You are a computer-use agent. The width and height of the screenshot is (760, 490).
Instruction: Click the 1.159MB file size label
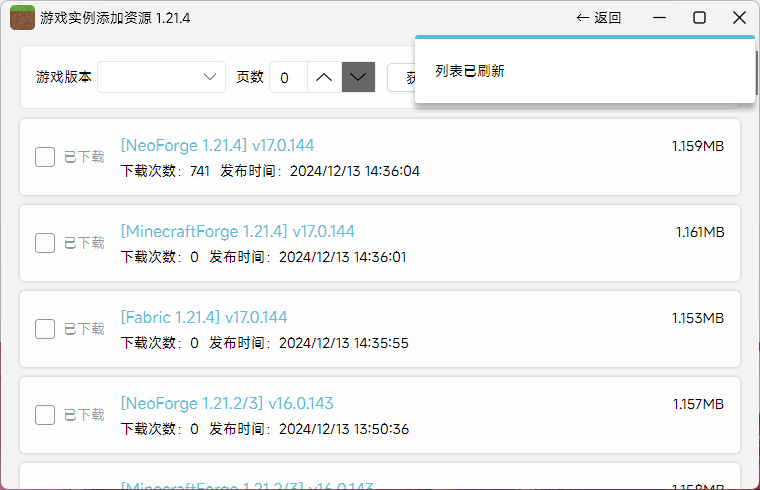coord(697,146)
